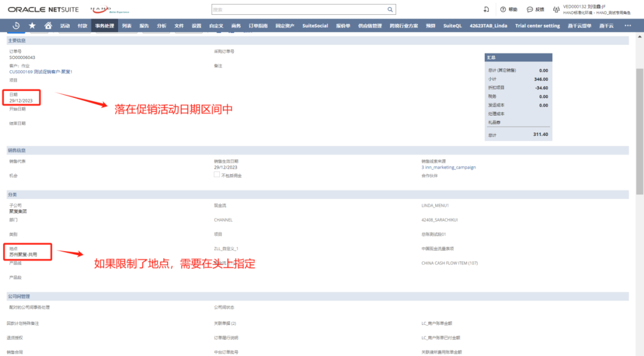Open the 报价单 menu
Screen dimensions: 644x356
tap(343, 26)
